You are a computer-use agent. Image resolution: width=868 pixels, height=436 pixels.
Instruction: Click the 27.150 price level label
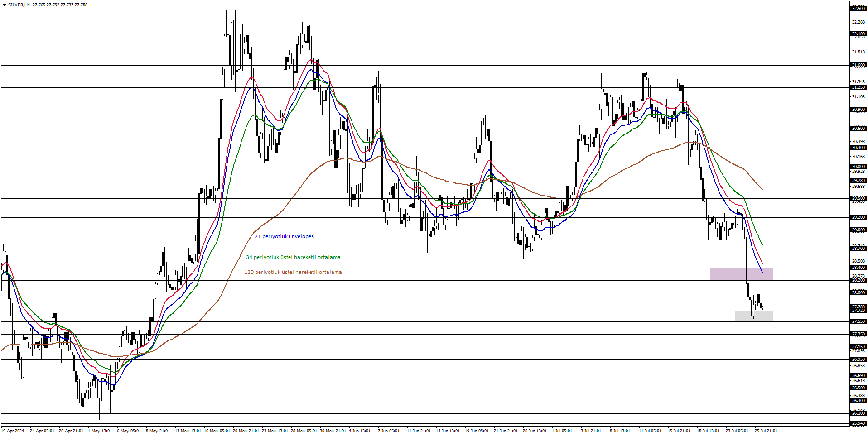pos(858,347)
